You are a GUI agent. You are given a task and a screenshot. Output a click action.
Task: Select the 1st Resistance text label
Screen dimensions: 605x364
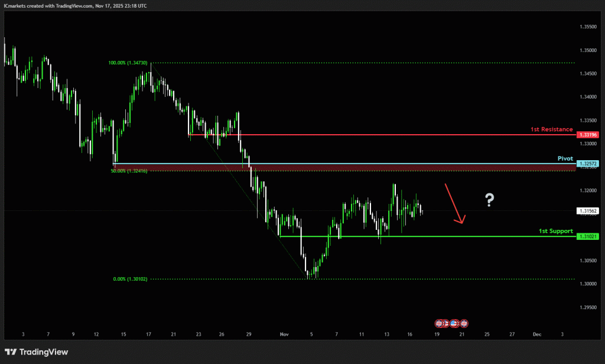pyautogui.click(x=551, y=129)
